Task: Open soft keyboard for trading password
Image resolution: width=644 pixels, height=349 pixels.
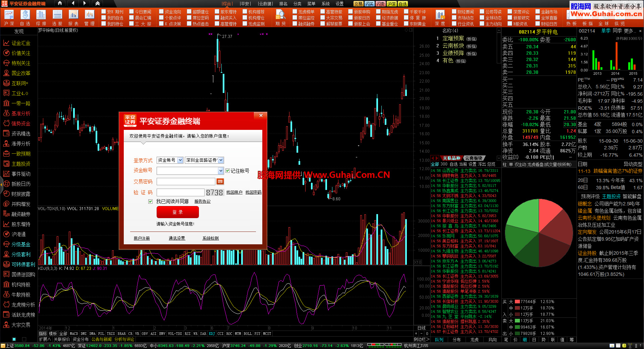Action: pyautogui.click(x=220, y=182)
